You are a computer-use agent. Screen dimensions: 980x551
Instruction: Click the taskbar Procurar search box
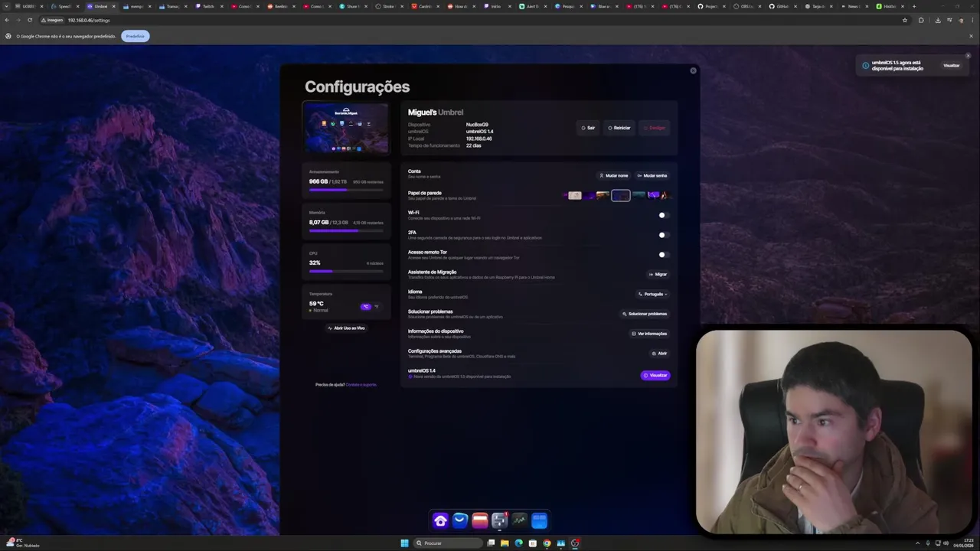click(x=448, y=543)
